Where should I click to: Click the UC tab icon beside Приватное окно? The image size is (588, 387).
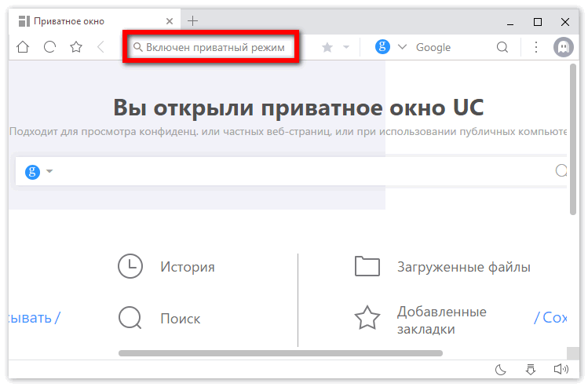click(24, 21)
